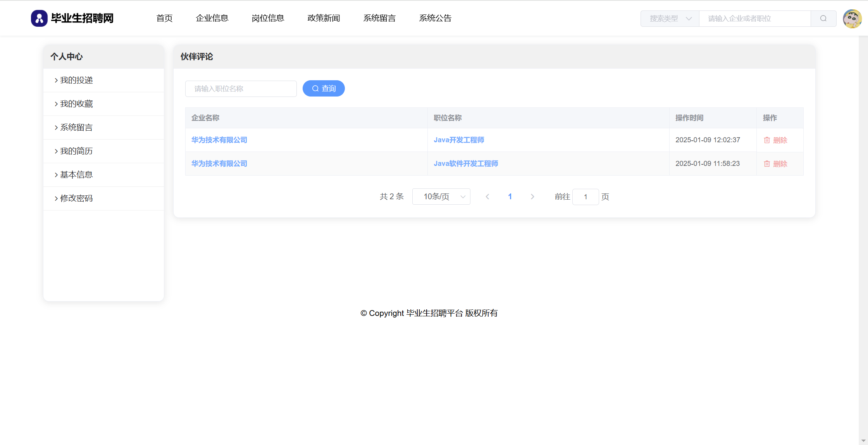Open 我的简历 sidebar item
The width and height of the screenshot is (868, 445).
tap(76, 151)
